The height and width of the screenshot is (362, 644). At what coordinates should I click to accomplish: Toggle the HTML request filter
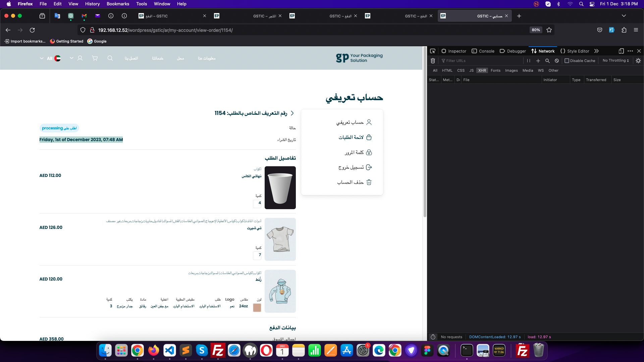(x=447, y=70)
